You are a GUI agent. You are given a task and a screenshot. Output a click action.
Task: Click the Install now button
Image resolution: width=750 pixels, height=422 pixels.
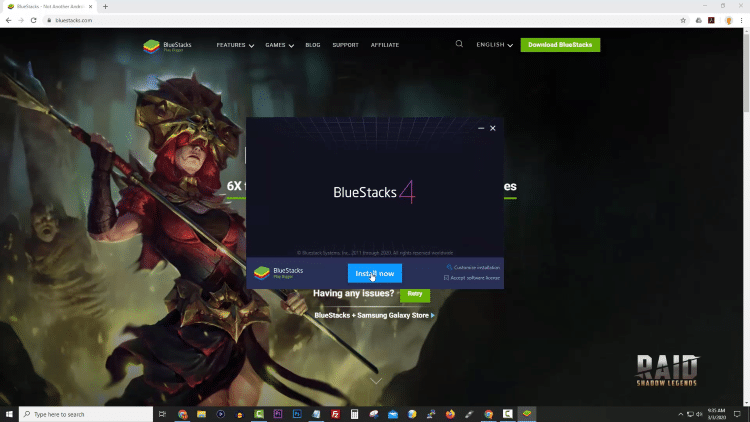coord(375,273)
